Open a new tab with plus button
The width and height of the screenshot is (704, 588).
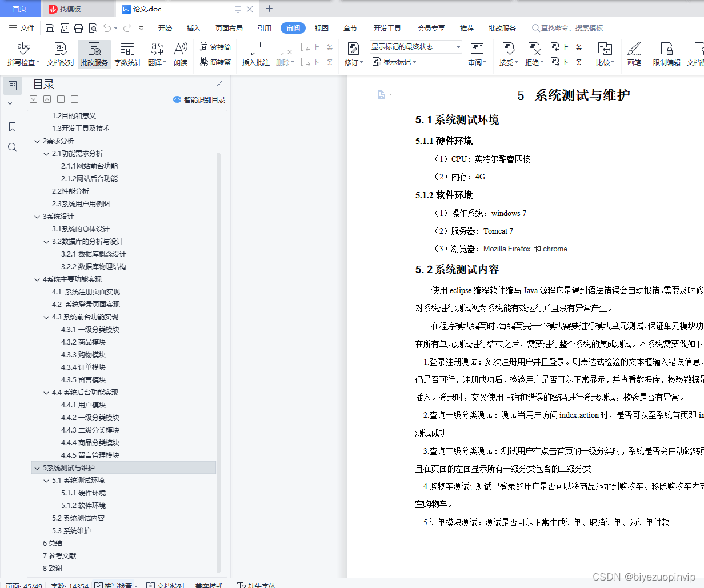(269, 9)
